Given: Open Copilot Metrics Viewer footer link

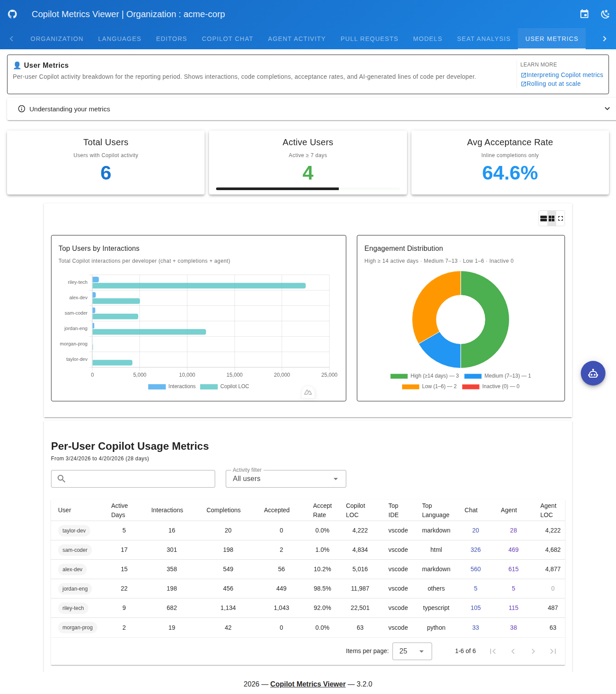Looking at the screenshot, I should pyautogui.click(x=308, y=684).
